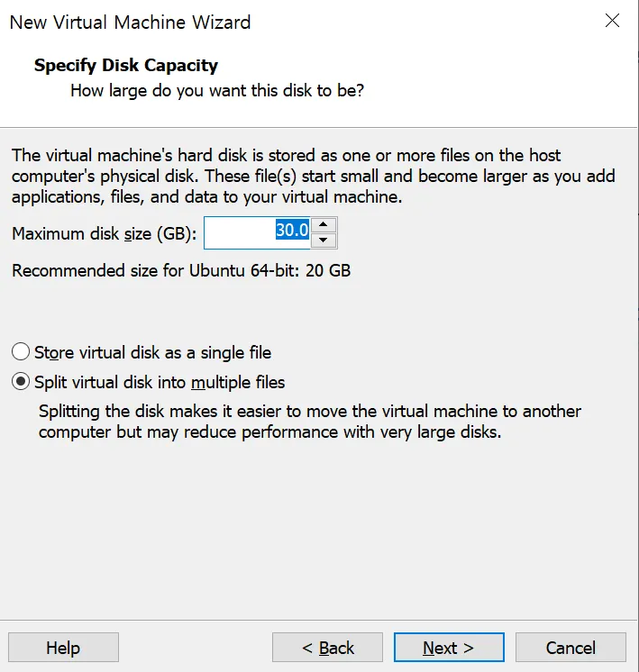Cancel the virtual machine wizard

click(x=571, y=648)
